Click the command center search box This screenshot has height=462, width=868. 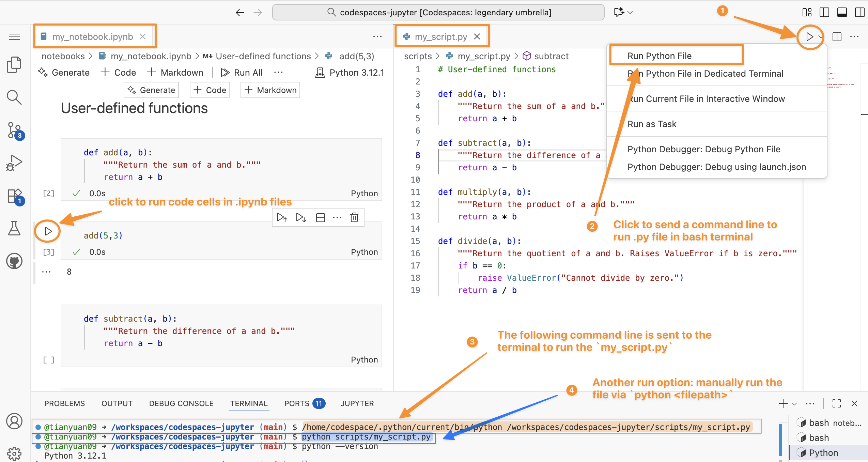point(438,13)
